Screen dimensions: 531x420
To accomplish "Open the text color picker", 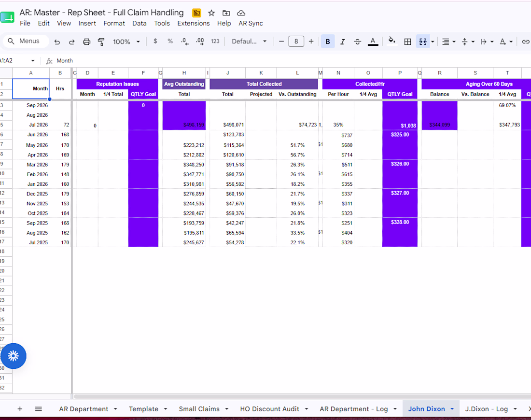I will point(373,42).
